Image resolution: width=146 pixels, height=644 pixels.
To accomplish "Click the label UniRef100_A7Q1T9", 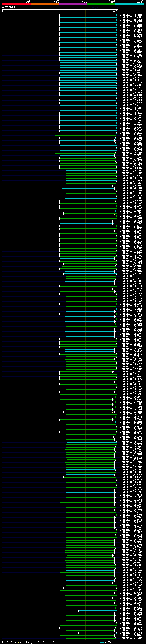I will 131,45.
